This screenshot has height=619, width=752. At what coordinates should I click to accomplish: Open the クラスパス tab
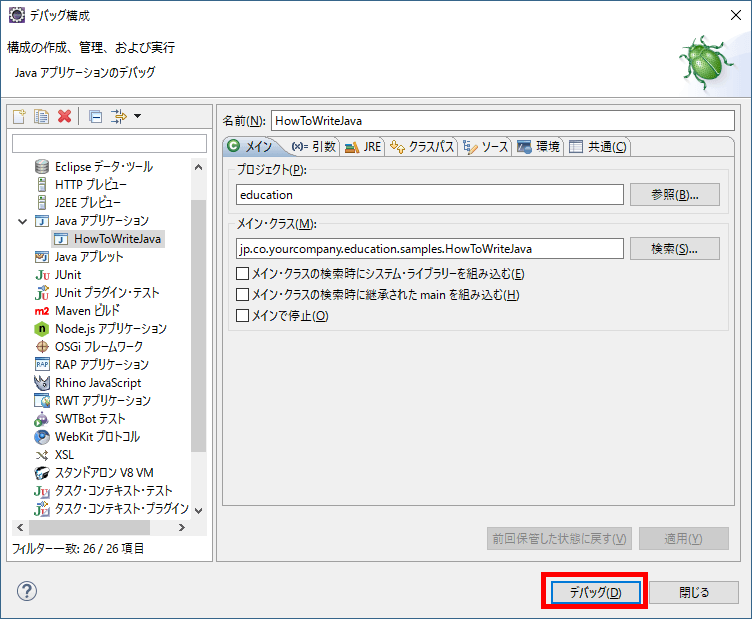[422, 147]
